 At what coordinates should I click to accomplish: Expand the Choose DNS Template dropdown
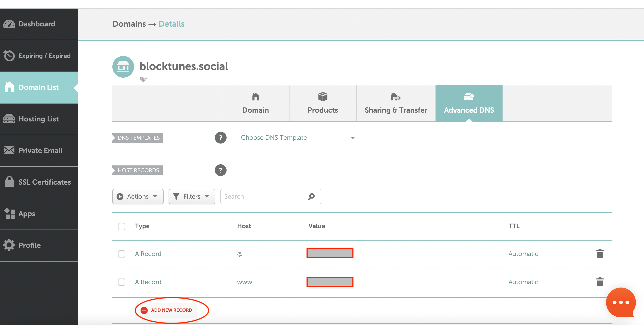point(298,138)
